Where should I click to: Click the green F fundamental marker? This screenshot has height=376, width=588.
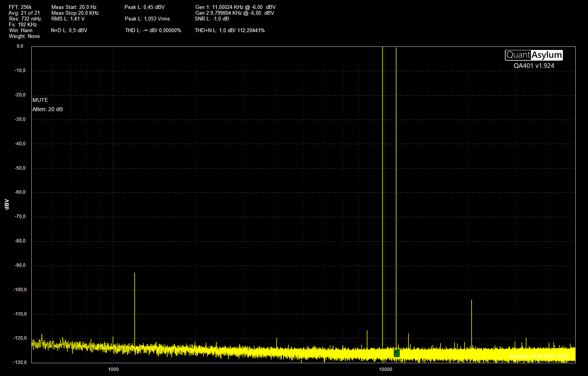point(397,353)
